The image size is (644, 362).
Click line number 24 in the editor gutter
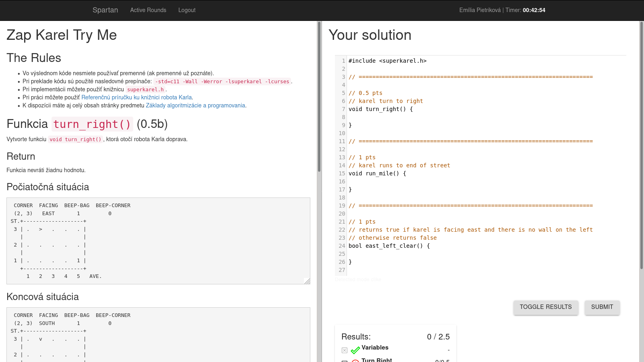[342, 246]
